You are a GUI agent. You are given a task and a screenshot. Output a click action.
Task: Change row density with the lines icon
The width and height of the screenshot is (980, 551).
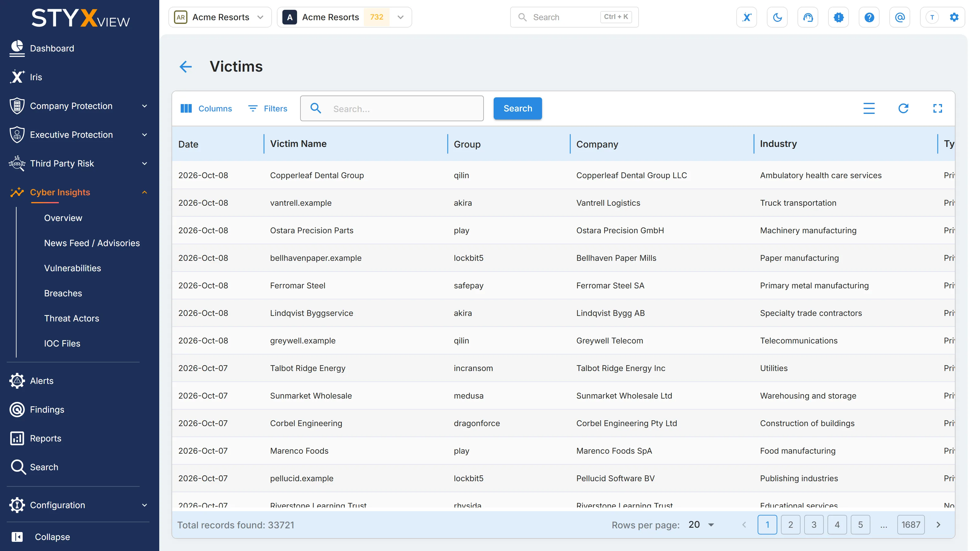tap(869, 108)
